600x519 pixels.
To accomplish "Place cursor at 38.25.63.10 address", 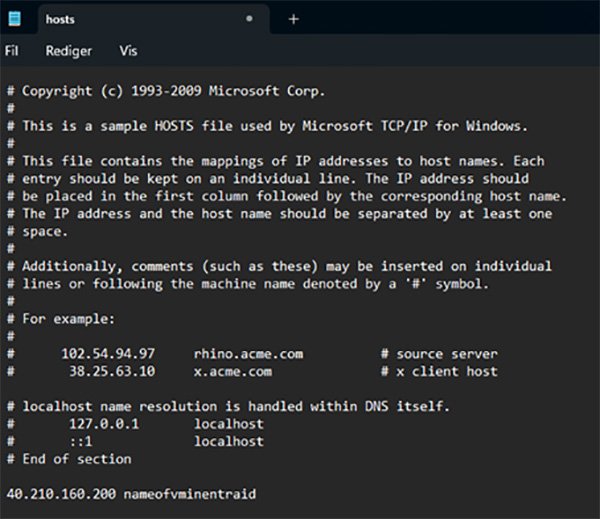I will click(x=112, y=371).
